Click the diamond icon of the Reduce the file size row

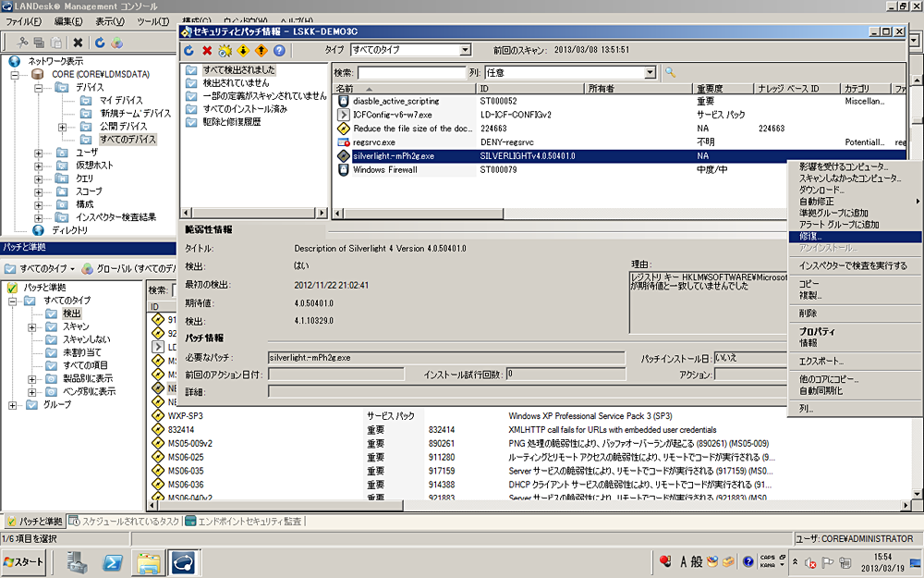(343, 129)
